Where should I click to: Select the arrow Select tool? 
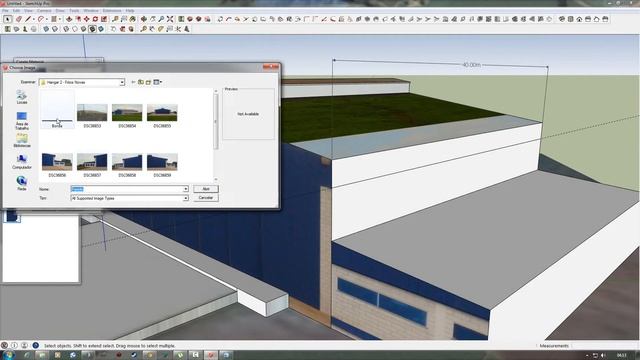(7, 19)
